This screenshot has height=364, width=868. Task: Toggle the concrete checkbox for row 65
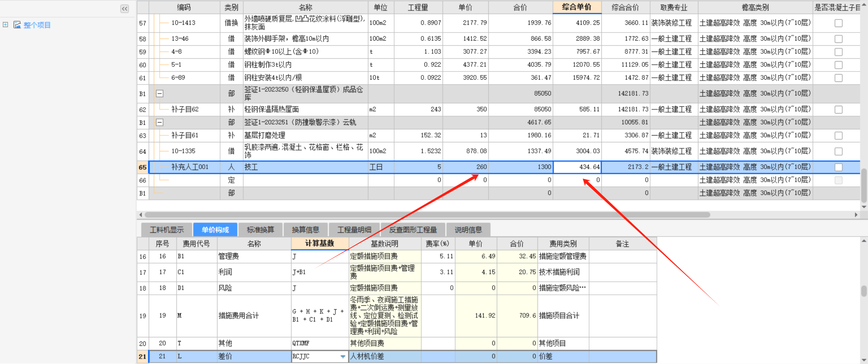(x=839, y=167)
